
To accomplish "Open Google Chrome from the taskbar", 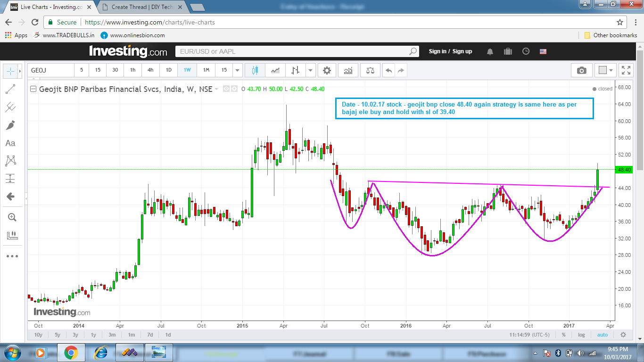I will click(71, 353).
